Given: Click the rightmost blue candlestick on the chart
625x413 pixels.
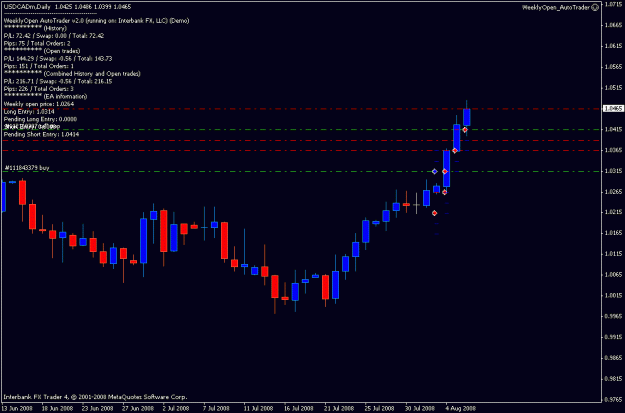Looking at the screenshot, I should point(467,117).
